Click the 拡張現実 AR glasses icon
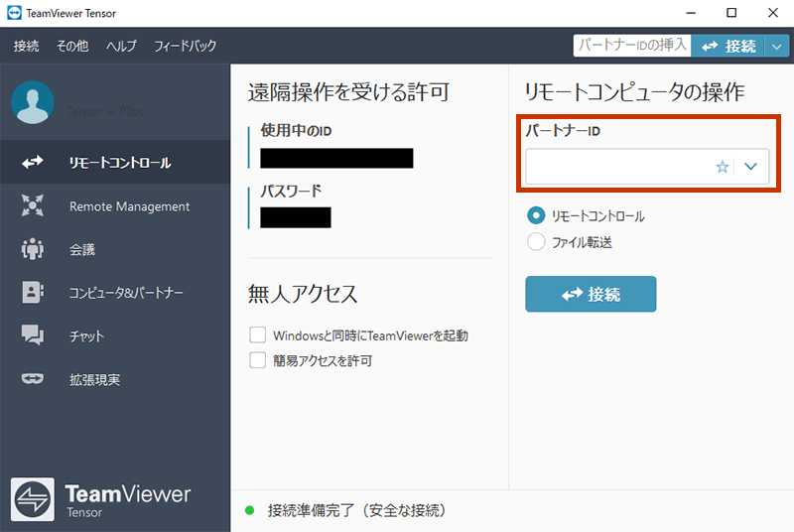The width and height of the screenshot is (794, 532). 33,378
